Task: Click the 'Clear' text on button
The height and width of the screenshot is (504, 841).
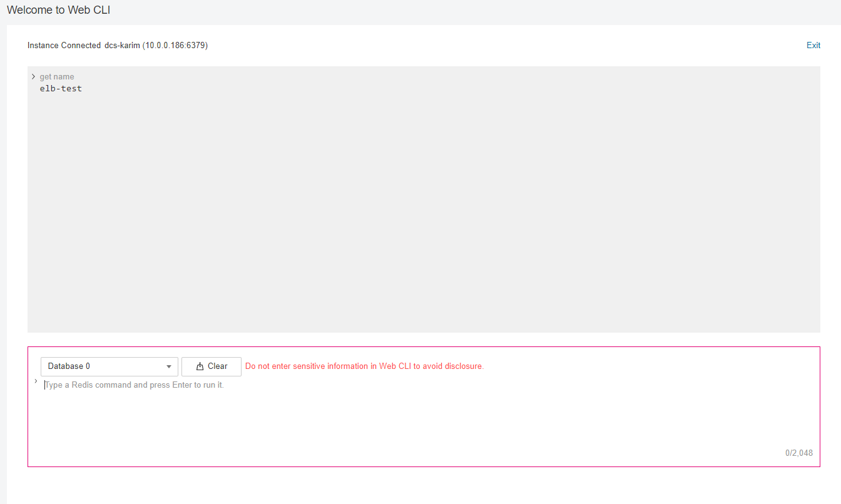Action: (x=218, y=366)
